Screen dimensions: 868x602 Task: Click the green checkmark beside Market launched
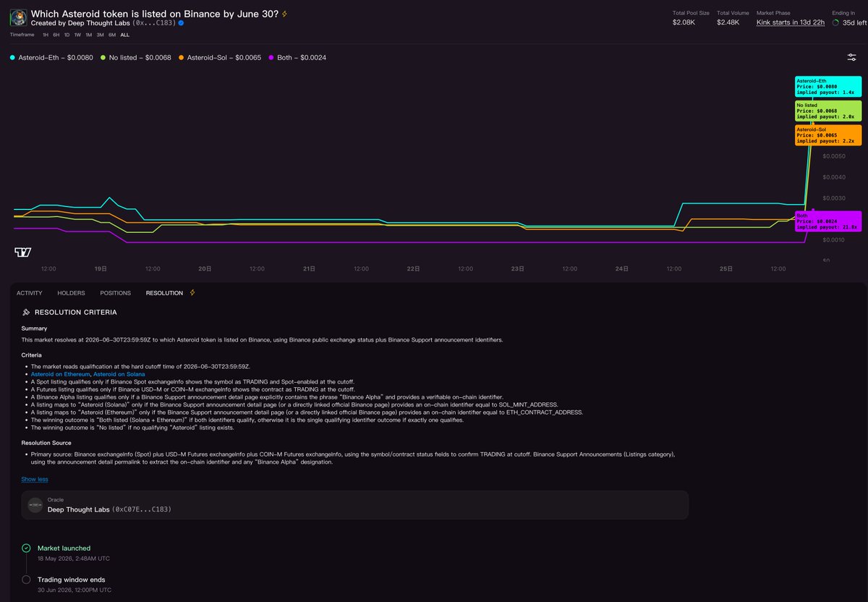(26, 548)
